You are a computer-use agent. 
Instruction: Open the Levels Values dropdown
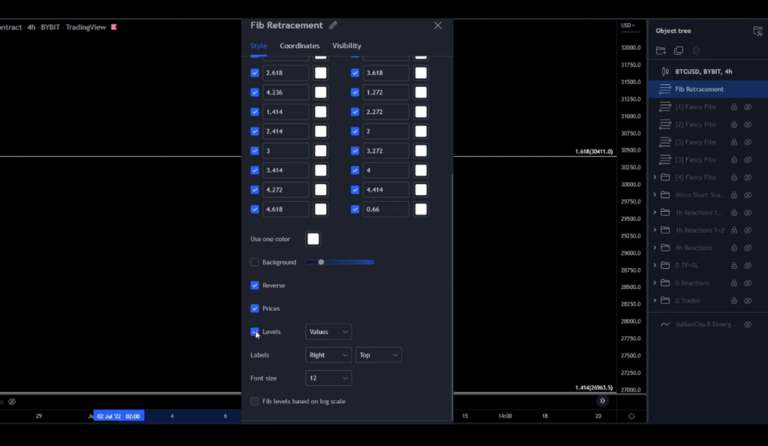click(x=328, y=331)
